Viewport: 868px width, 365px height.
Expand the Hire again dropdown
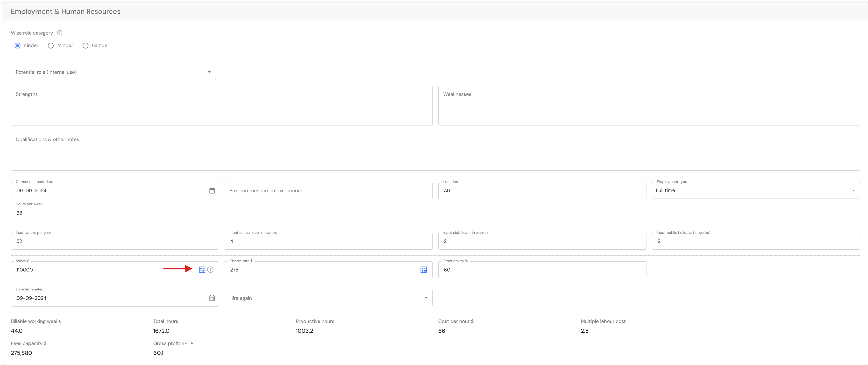click(x=328, y=298)
